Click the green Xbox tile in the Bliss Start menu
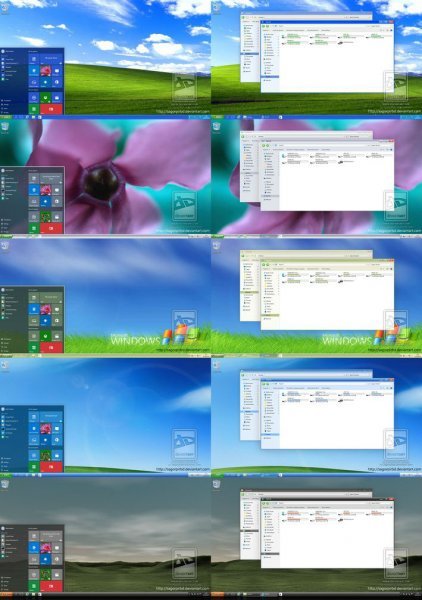The height and width of the screenshot is (600, 422). [x=46, y=98]
